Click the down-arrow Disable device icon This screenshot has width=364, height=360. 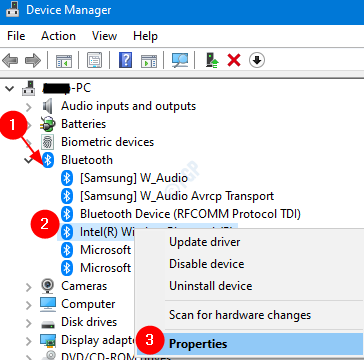click(x=257, y=60)
